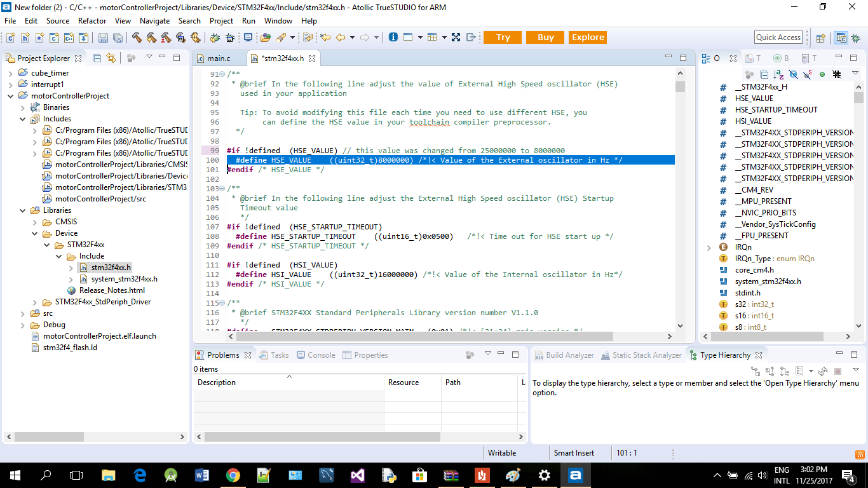Image resolution: width=868 pixels, height=488 pixels.
Task: Maximize the editor area
Action: tap(682, 58)
